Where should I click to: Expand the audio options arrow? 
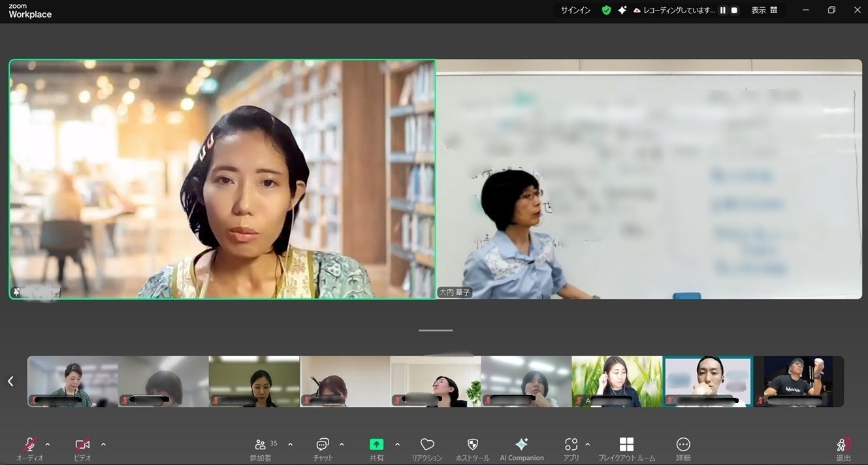48,445
